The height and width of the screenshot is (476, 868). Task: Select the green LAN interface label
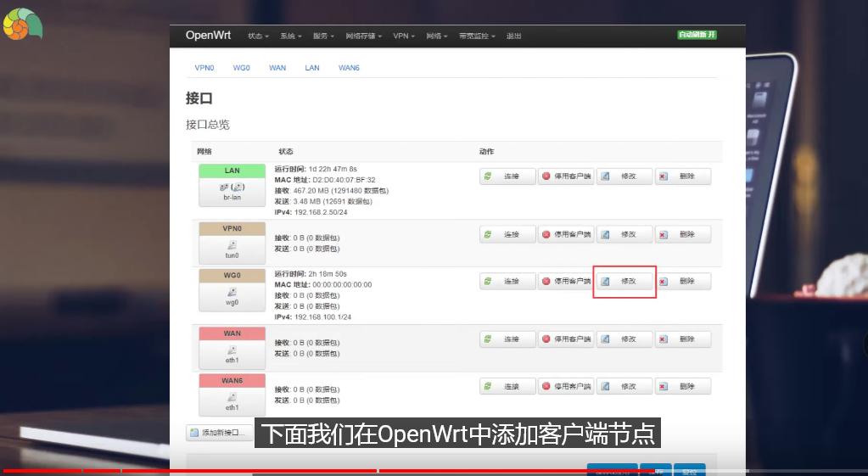click(232, 171)
